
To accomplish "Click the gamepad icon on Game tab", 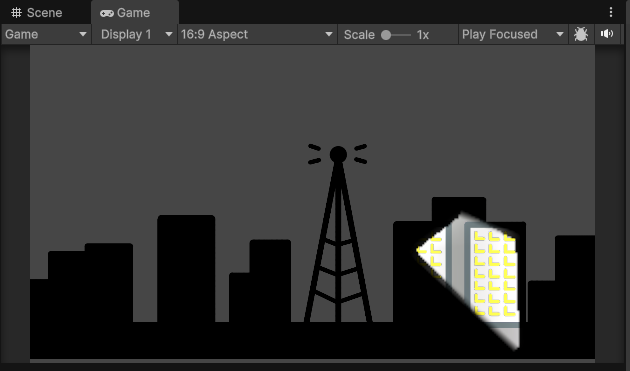I will (x=107, y=13).
